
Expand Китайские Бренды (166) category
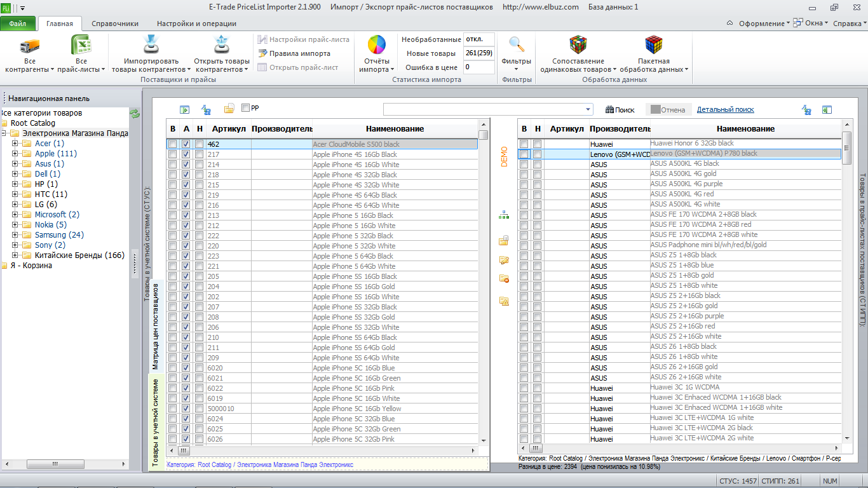pos(15,255)
